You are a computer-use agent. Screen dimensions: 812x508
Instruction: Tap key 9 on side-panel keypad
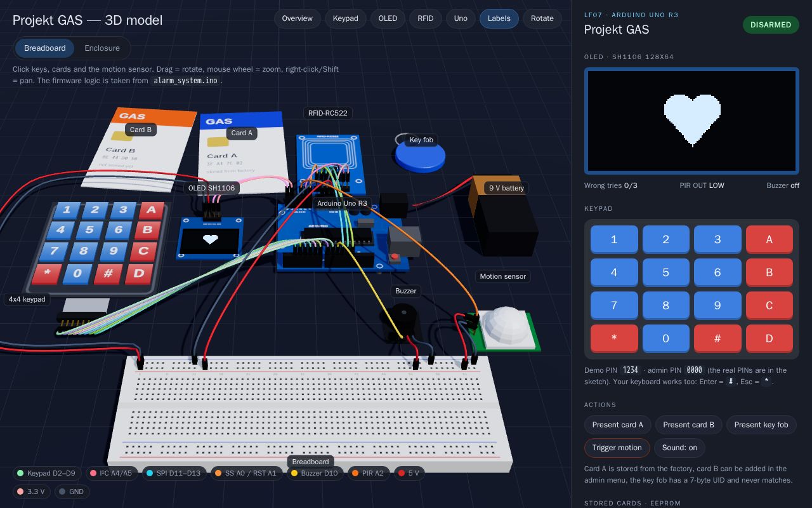point(717,305)
